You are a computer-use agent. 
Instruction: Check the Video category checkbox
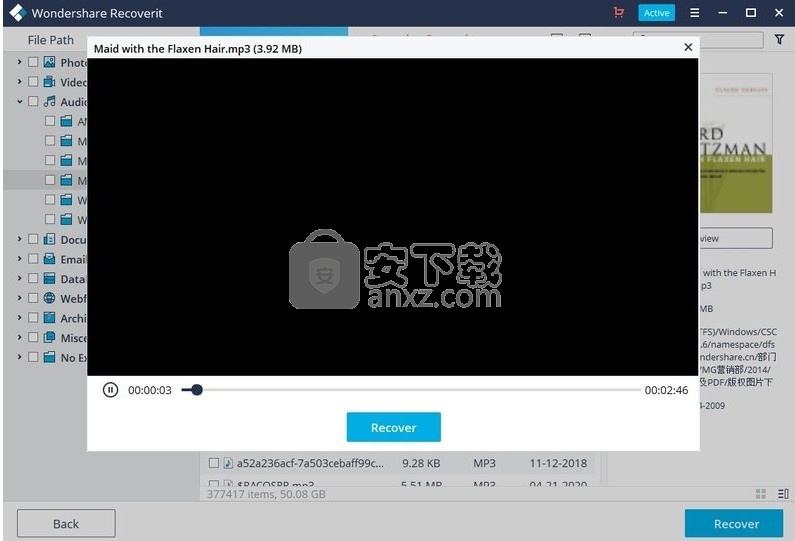coord(33,82)
